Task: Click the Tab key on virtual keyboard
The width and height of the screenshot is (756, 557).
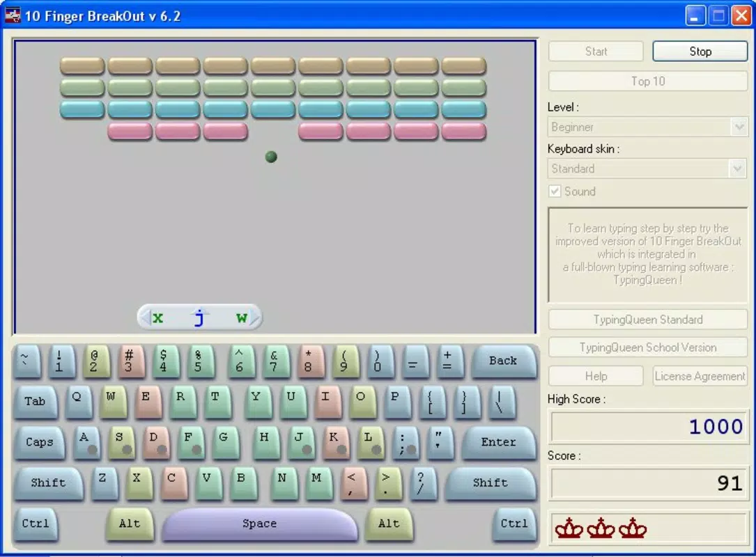Action: click(36, 401)
